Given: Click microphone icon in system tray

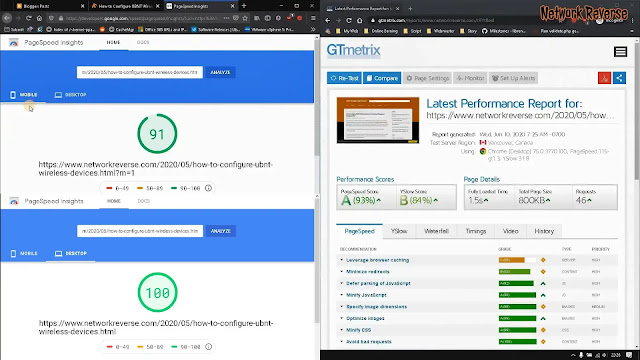Looking at the screenshot, I should coord(581,355).
